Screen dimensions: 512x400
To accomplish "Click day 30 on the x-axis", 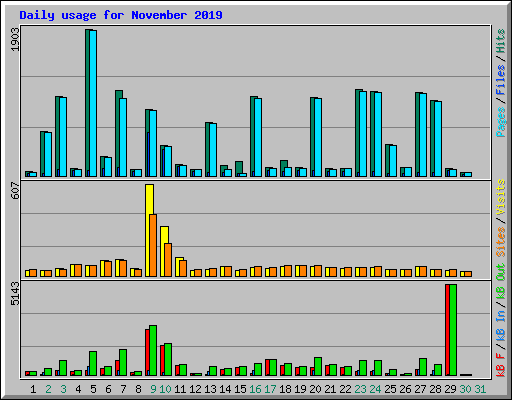I will [x=465, y=389].
